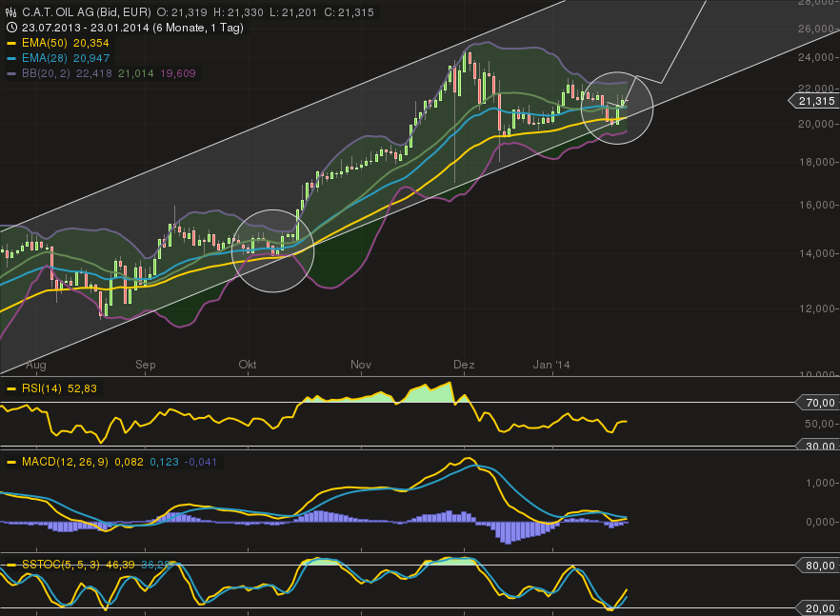
Task: Click the 23.07.2013 - 23.01.2014 date range
Action: pyautogui.click(x=85, y=28)
